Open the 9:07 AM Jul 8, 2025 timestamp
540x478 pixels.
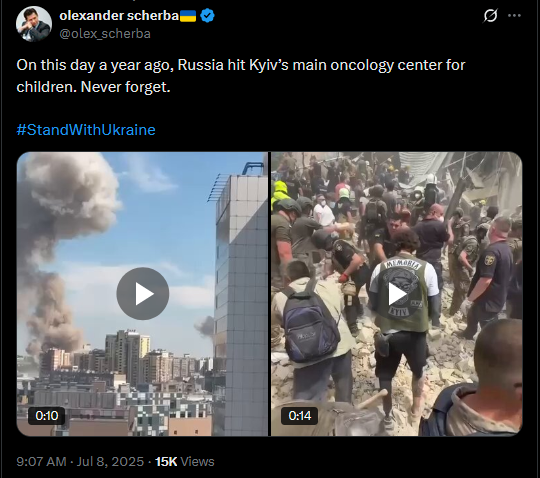(x=80, y=461)
